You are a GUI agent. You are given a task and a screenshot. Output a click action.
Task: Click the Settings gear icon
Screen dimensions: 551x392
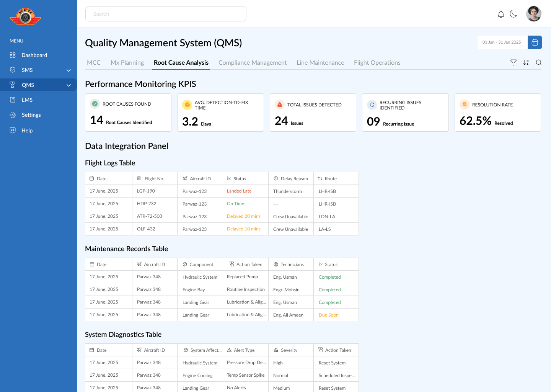coord(13,115)
